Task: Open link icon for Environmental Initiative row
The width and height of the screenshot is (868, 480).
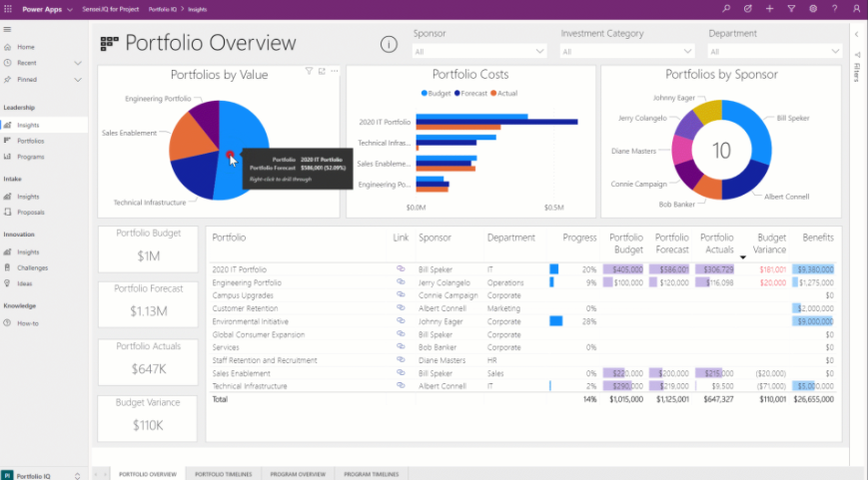Action: pyautogui.click(x=401, y=320)
